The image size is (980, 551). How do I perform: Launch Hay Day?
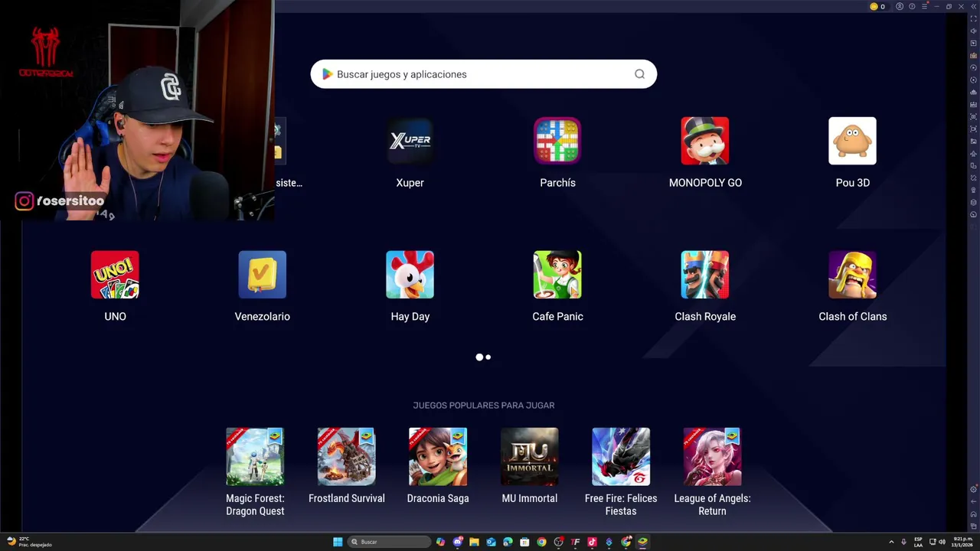tap(410, 275)
